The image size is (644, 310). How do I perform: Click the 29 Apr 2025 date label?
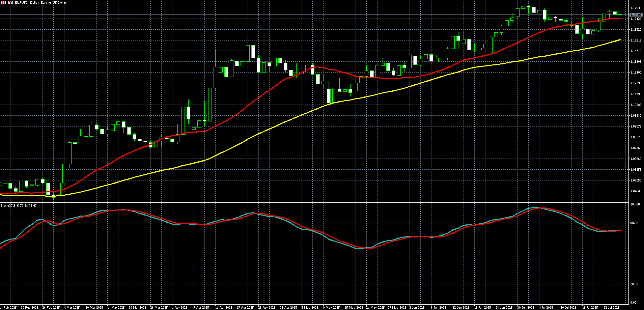click(288, 308)
